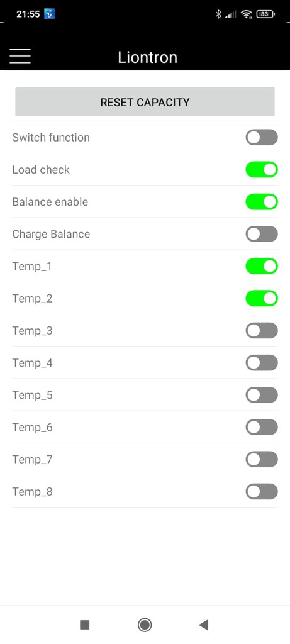The image size is (290, 644).
Task: Enable the Switch function toggle
Action: (262, 137)
